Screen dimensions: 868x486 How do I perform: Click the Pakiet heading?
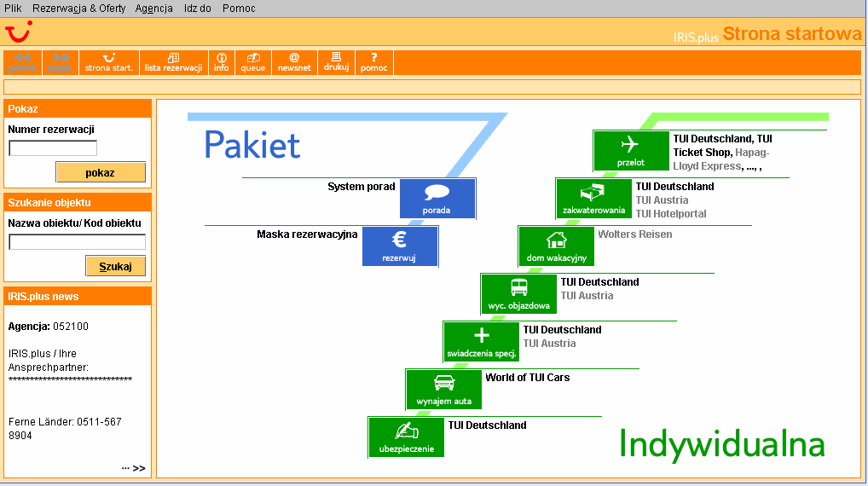[x=252, y=145]
